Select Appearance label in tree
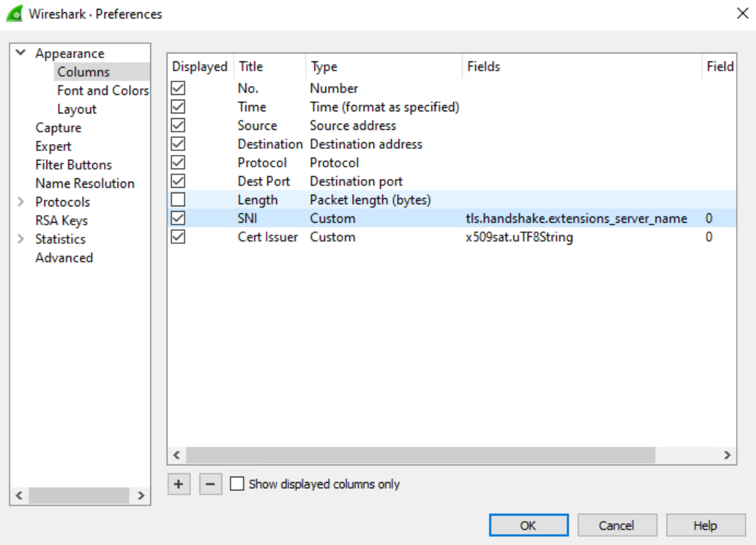This screenshot has height=545, width=756. [70, 53]
